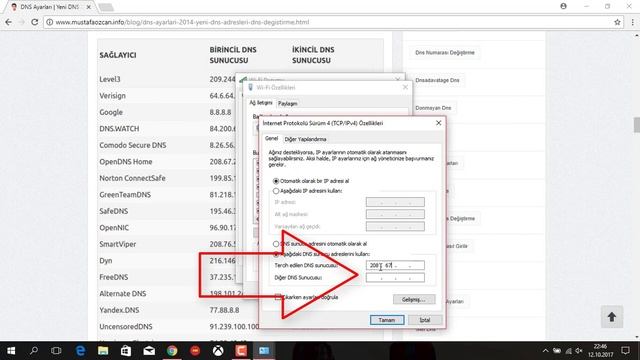This screenshot has height=360, width=640.
Task: Open Wi-Fi network tray icon
Action: 568,351
